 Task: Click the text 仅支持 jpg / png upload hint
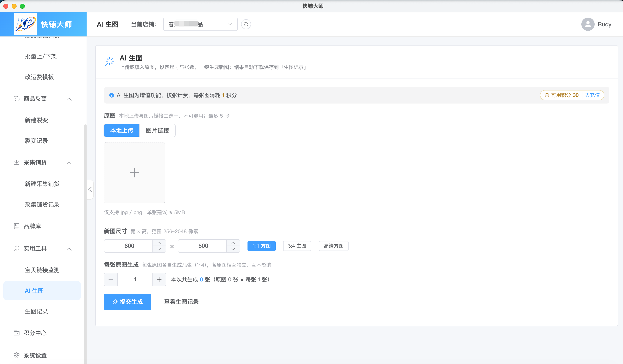click(x=144, y=212)
